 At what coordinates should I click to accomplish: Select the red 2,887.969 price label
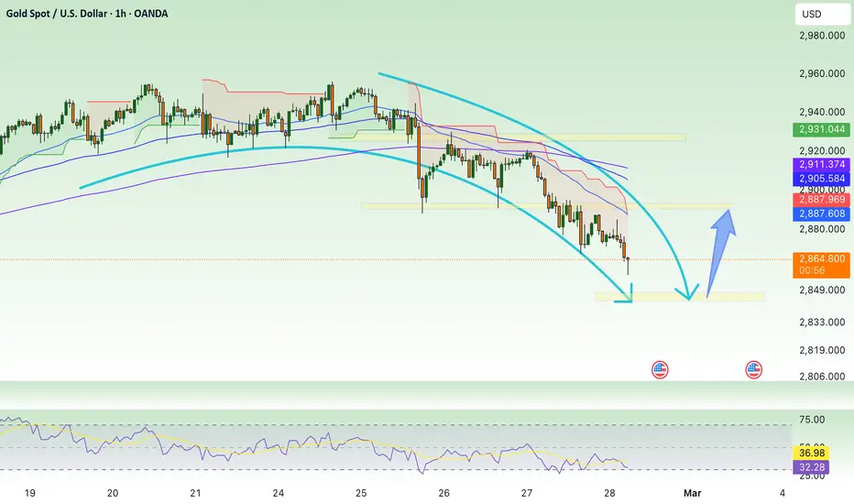821,200
